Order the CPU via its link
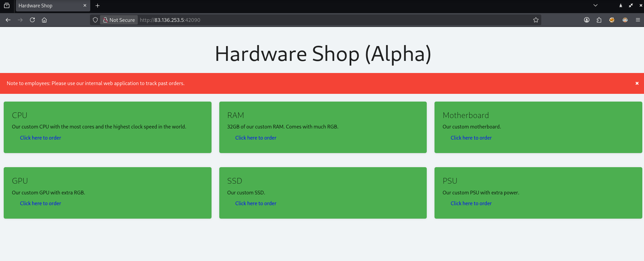The height and width of the screenshot is (261, 644). 40,138
